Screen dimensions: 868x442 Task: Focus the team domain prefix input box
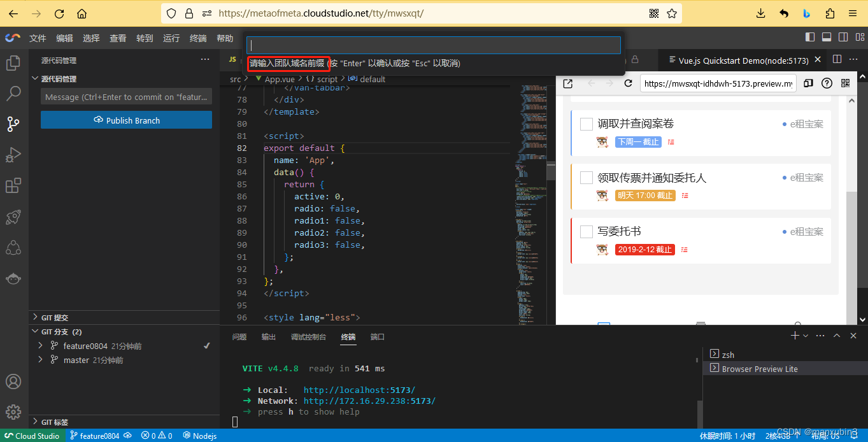point(434,45)
